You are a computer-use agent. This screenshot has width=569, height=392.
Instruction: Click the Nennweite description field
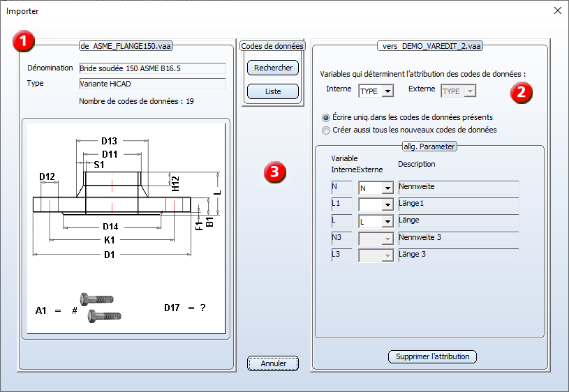pyautogui.click(x=459, y=188)
